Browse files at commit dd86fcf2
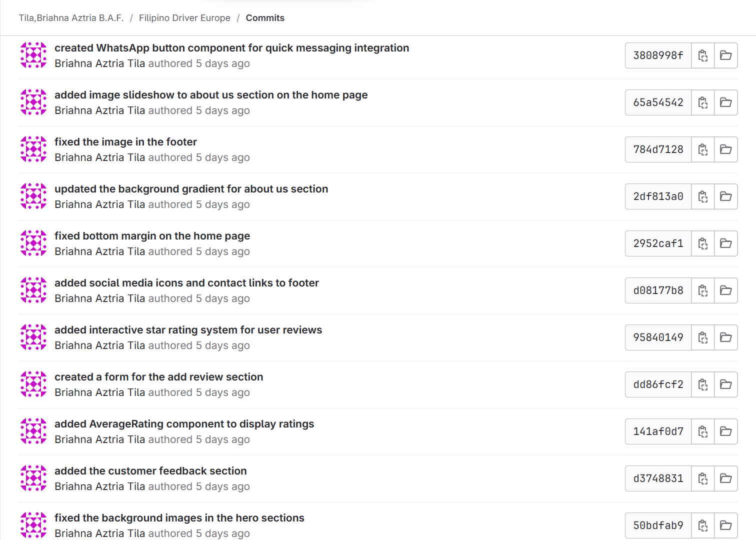756x540 pixels. coord(725,384)
